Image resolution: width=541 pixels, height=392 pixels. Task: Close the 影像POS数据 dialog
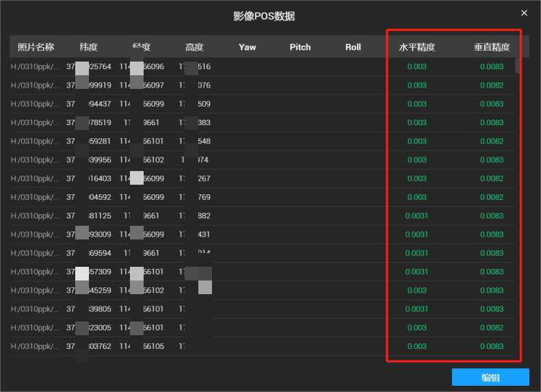point(524,13)
